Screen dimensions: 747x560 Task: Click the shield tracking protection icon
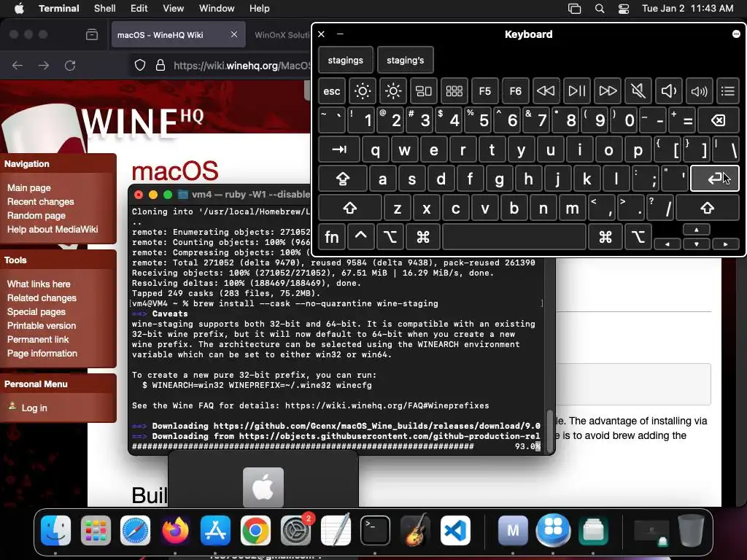click(139, 65)
